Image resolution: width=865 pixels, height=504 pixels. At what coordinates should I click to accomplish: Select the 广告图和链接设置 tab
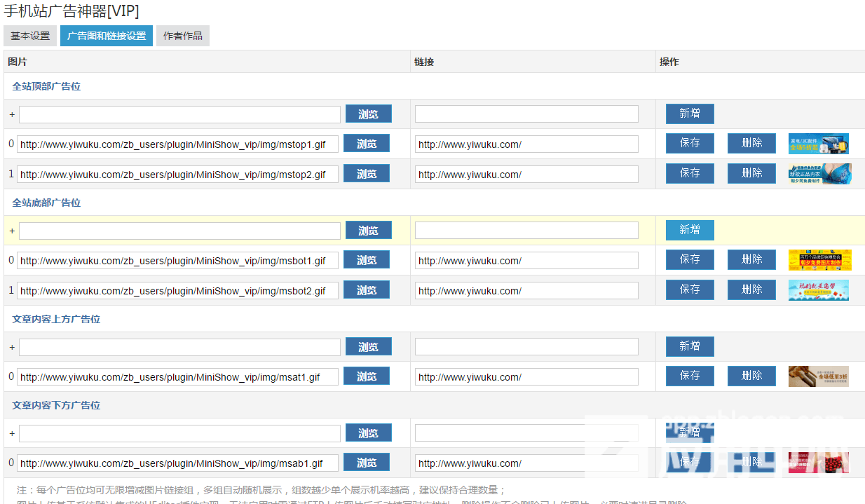107,36
